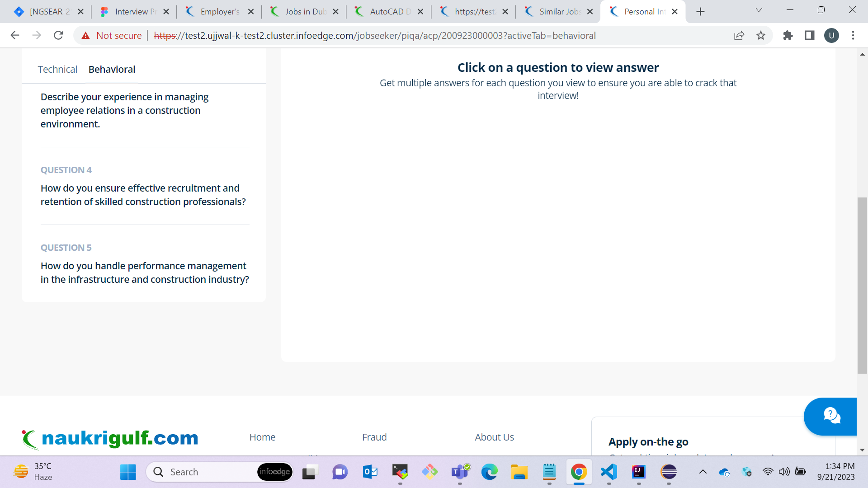The height and width of the screenshot is (488, 868).
Task: Click the Visual Studio taskbar icon
Action: click(608, 471)
